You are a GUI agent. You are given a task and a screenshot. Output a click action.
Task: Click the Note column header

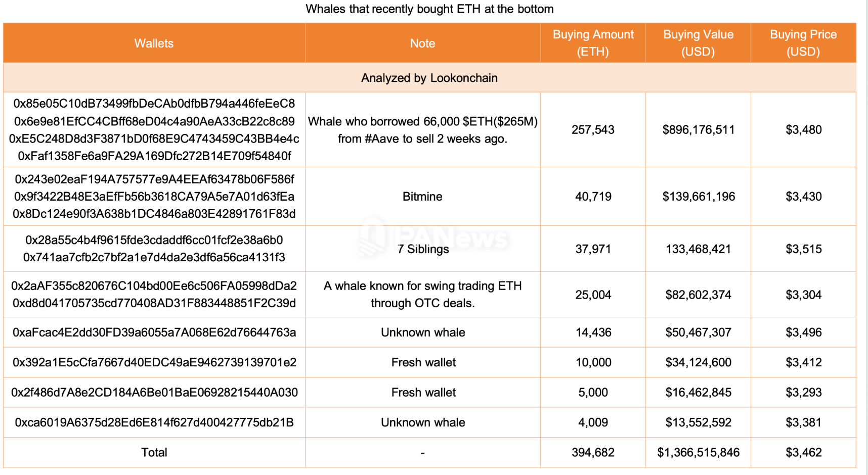tap(422, 43)
